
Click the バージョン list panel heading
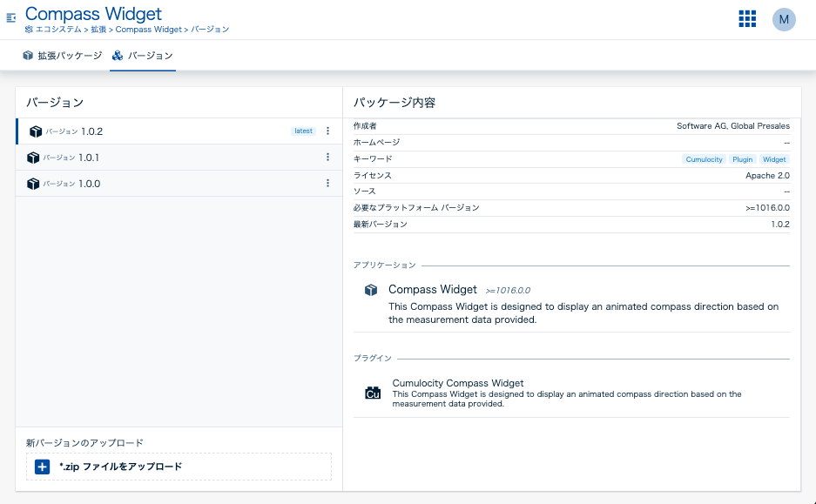(55, 103)
